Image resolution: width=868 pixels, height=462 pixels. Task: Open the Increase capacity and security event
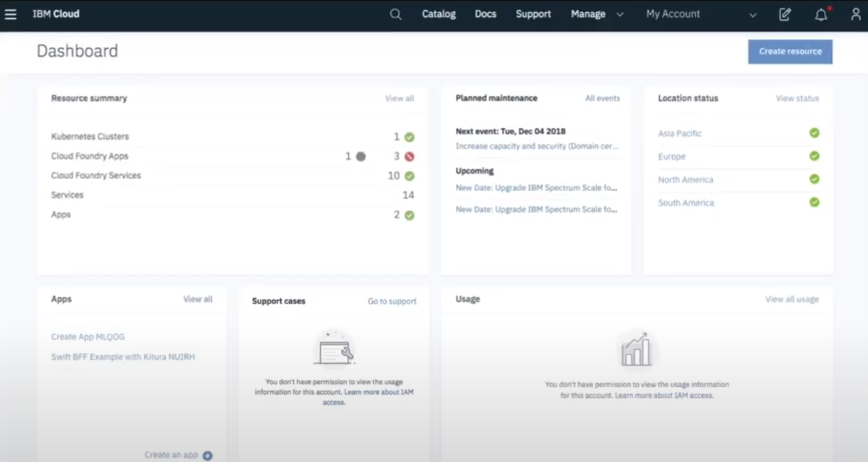pyautogui.click(x=537, y=146)
